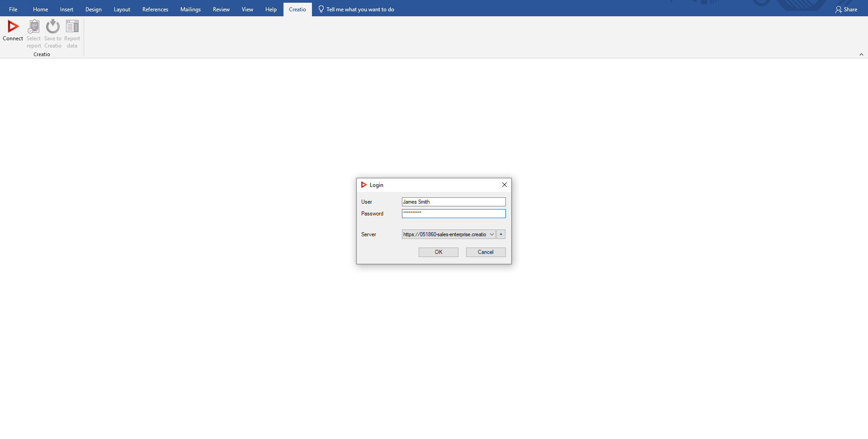Close the Login dialog with X
Viewport: 868px width, 439px height.
(505, 185)
